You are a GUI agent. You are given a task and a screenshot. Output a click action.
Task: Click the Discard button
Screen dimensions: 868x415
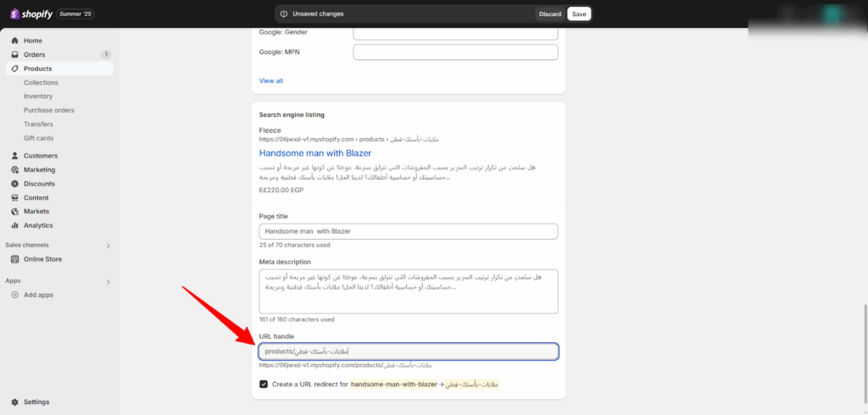point(550,14)
